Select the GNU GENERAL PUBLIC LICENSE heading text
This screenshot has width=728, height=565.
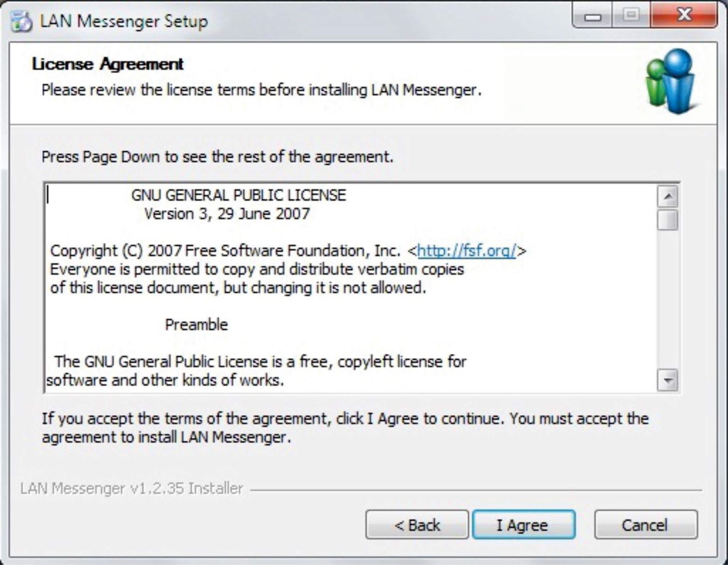pyautogui.click(x=238, y=195)
